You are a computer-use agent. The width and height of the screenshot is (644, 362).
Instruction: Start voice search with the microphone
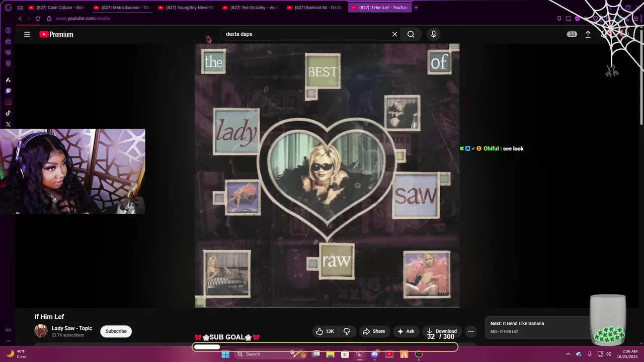pyautogui.click(x=434, y=34)
